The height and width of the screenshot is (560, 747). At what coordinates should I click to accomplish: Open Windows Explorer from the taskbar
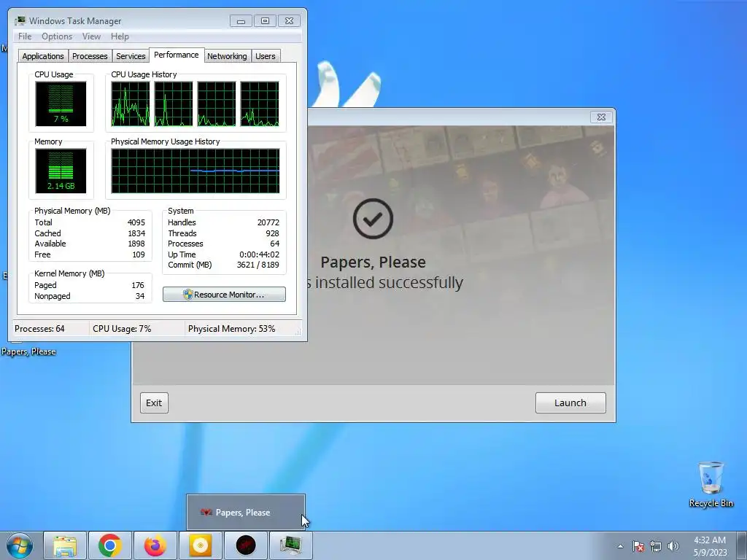[65, 545]
